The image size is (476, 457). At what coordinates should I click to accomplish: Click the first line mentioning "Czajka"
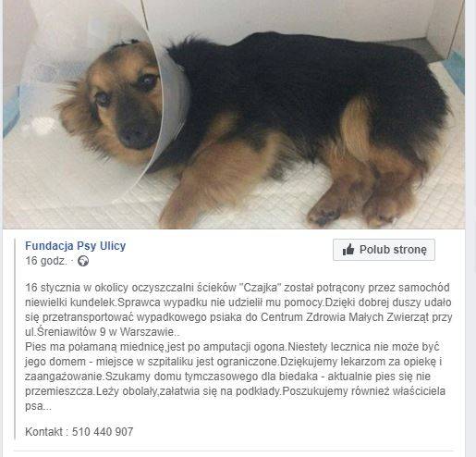coord(238,288)
